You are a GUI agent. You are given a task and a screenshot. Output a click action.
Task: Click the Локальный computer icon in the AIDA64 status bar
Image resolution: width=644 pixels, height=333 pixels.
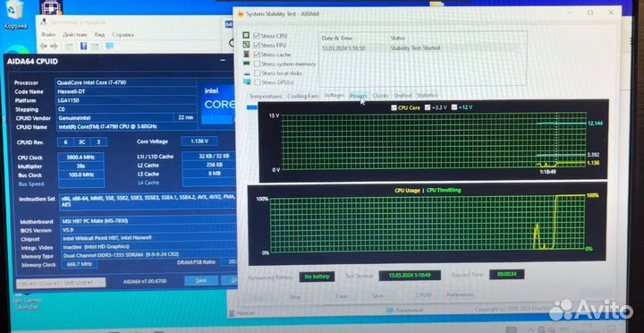390,310
